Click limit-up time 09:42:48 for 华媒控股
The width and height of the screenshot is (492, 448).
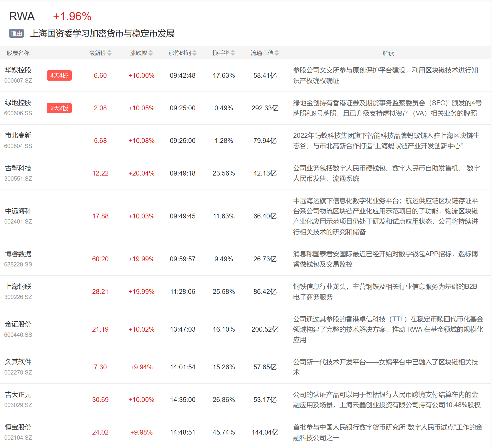click(182, 75)
